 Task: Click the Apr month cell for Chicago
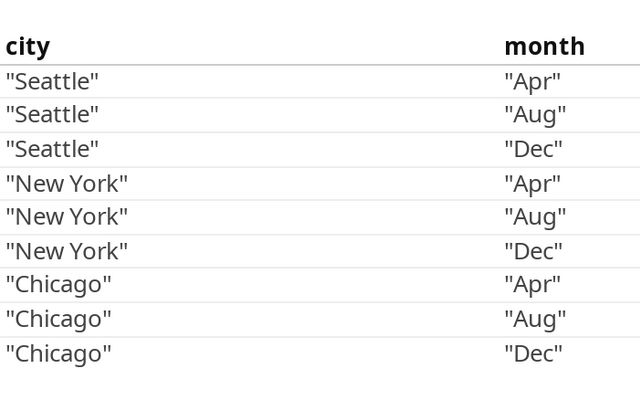[533, 285]
